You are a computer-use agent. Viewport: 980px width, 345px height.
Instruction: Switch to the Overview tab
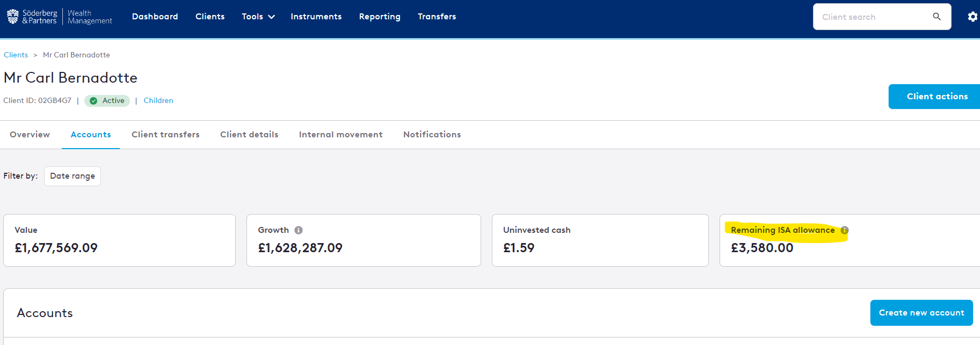coord(30,135)
